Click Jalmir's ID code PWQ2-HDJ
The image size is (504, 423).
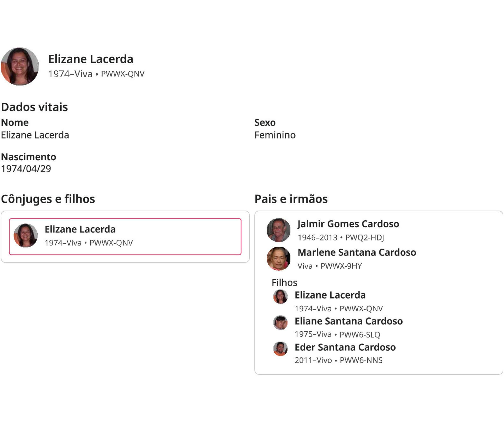click(364, 237)
